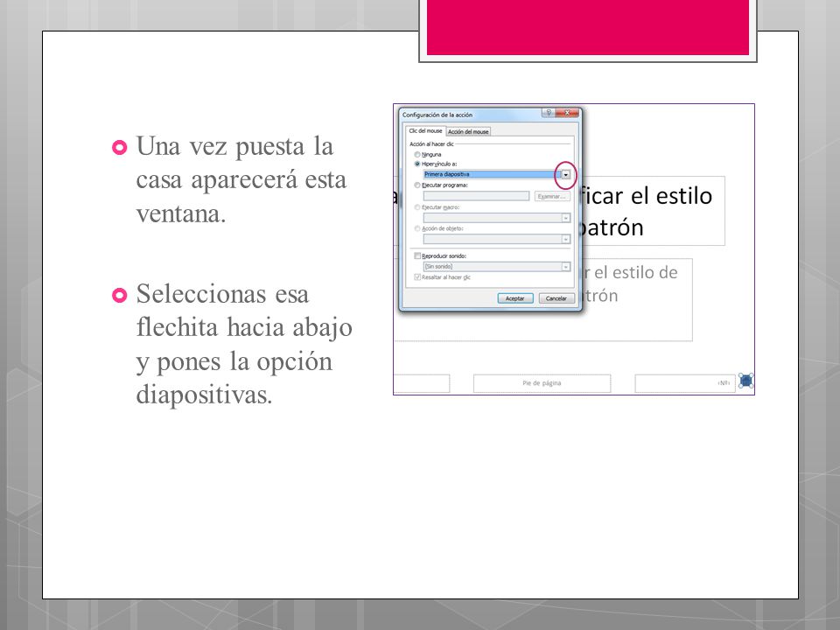Toggle the Resaltar al hacer clic checkbox
This screenshot has width=840, height=630.
pos(417,277)
